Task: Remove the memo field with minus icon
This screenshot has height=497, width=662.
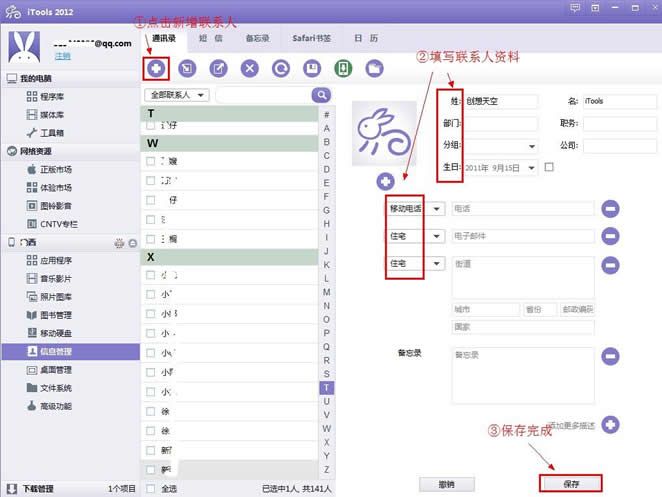Action: (610, 356)
